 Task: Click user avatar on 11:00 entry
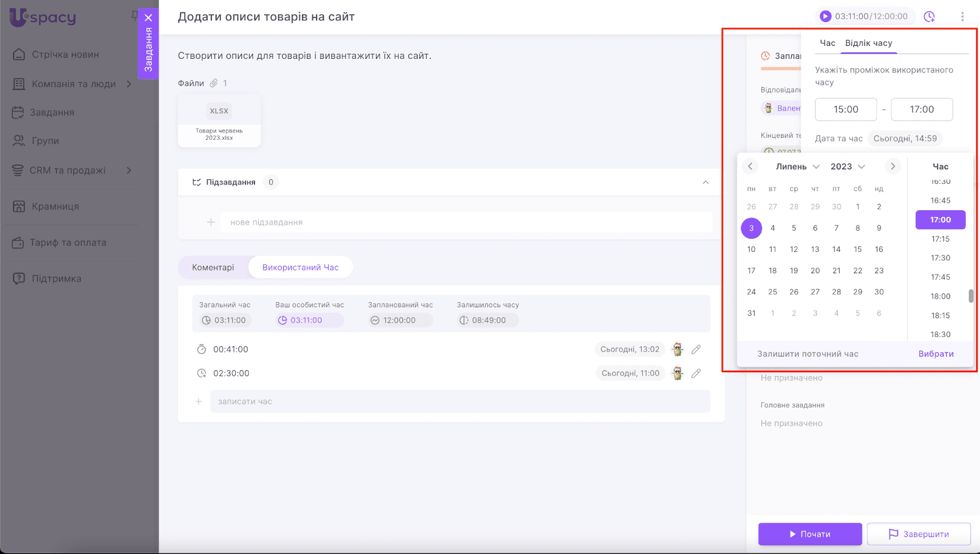pos(677,373)
